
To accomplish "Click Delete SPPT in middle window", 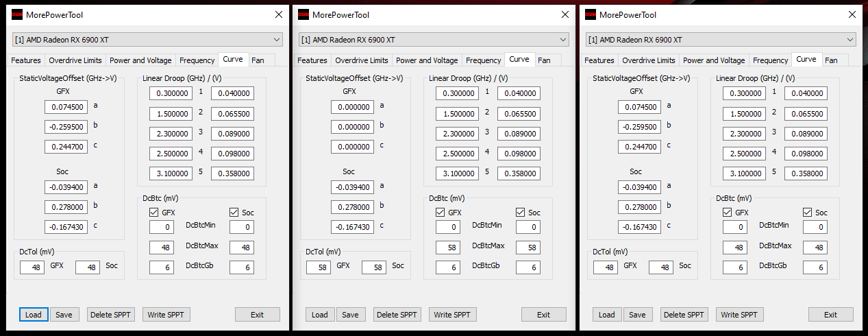I will [x=397, y=315].
